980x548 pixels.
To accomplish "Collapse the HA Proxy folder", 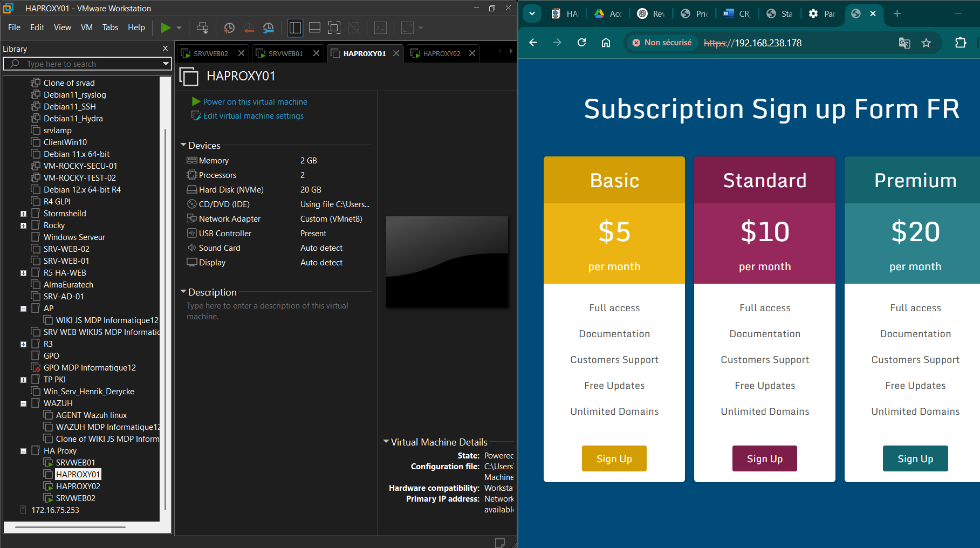I will [x=23, y=451].
